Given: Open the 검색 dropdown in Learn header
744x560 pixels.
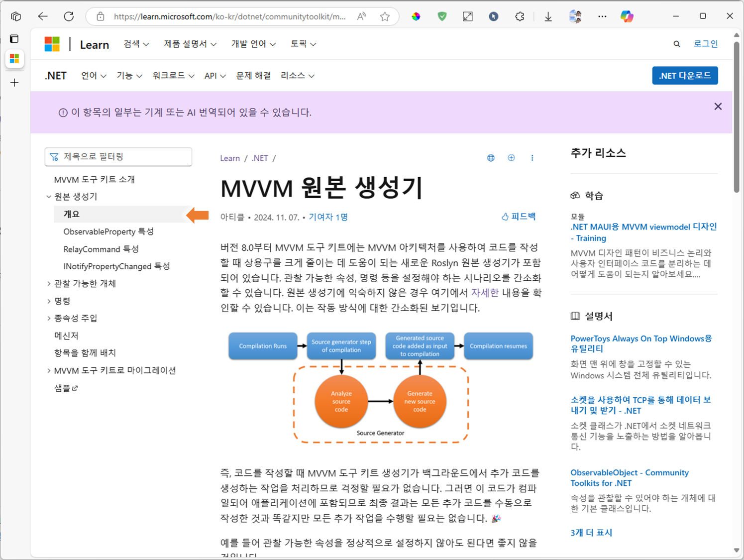Looking at the screenshot, I should pyautogui.click(x=136, y=44).
